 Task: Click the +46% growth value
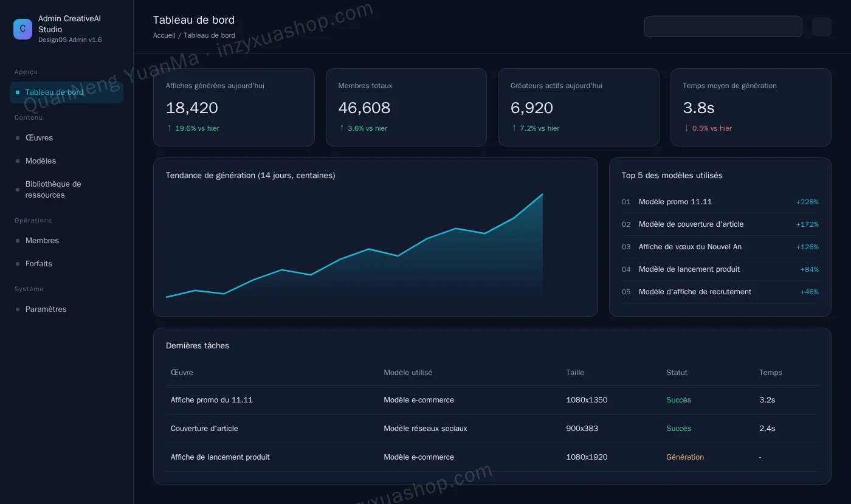tap(810, 292)
